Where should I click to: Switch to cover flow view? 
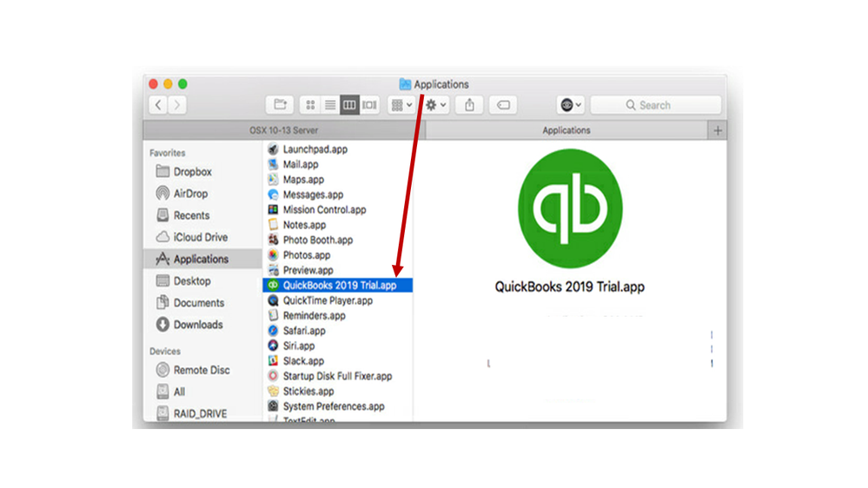click(369, 104)
